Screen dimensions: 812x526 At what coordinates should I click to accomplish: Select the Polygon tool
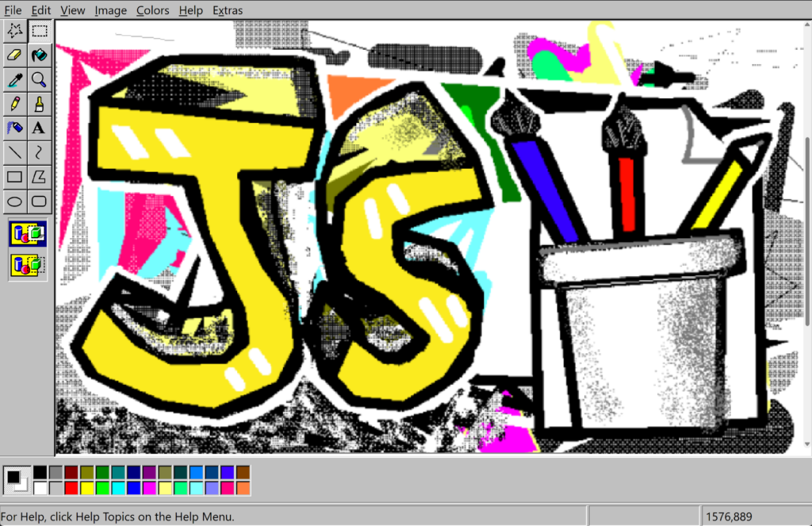(40, 177)
